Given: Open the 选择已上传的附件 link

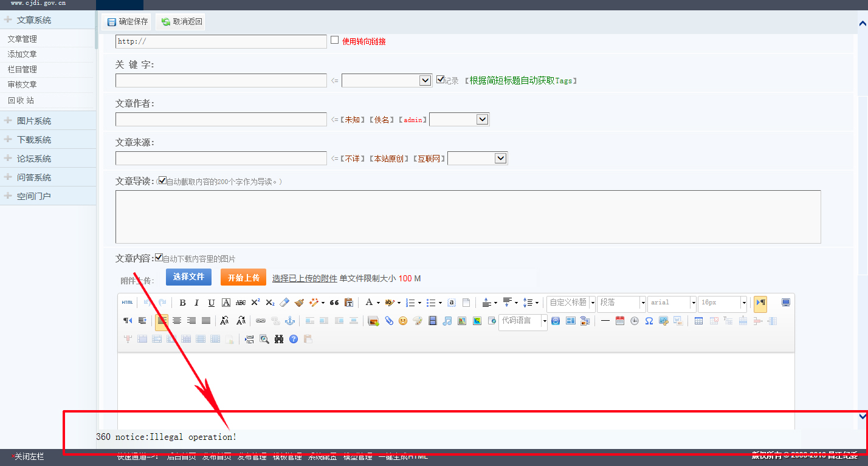Looking at the screenshot, I should [x=305, y=278].
